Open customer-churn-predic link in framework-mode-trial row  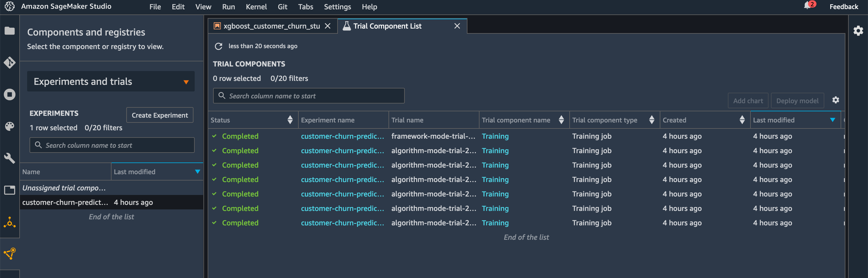(342, 136)
